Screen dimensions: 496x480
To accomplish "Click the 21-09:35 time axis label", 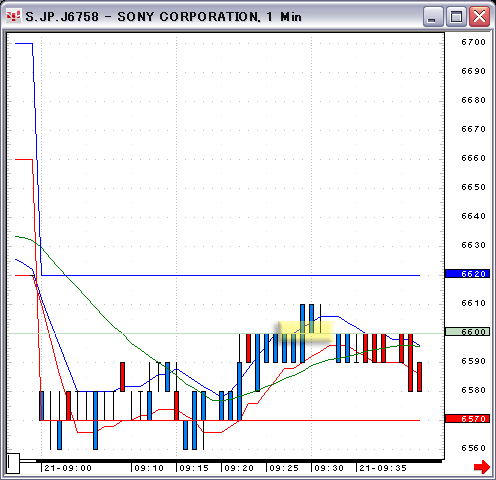I will (383, 468).
